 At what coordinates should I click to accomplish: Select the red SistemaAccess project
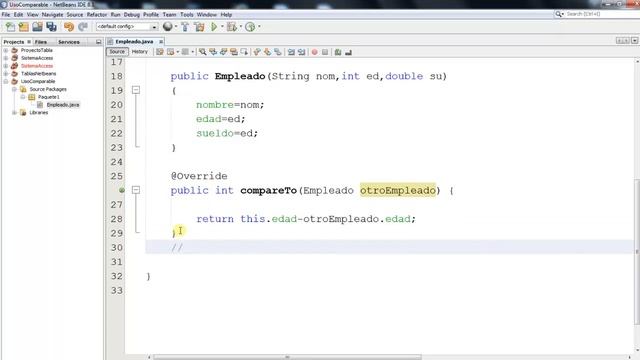[37, 66]
